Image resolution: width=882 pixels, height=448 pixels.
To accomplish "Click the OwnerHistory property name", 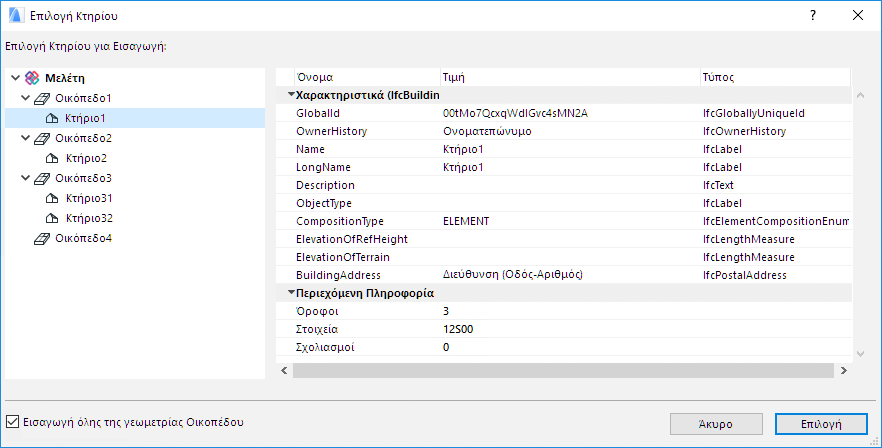I will [x=331, y=131].
